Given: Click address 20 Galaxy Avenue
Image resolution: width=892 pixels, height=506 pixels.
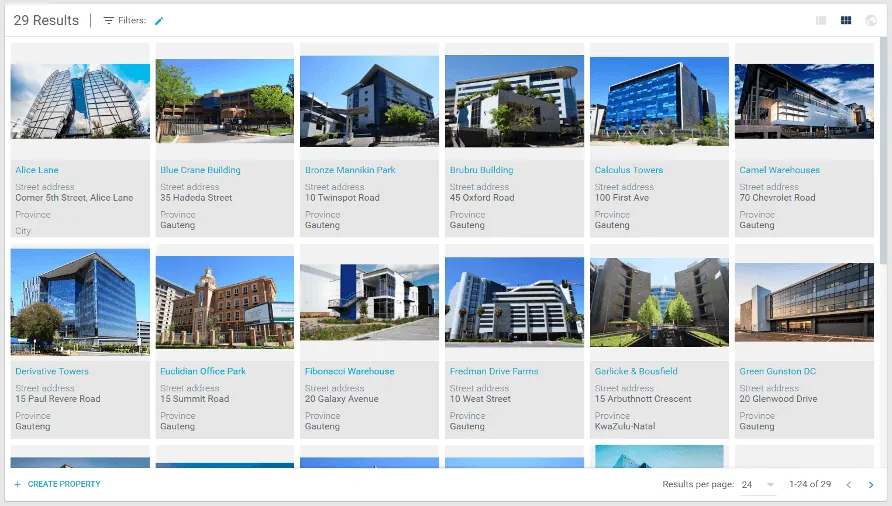Looking at the screenshot, I should [x=341, y=399].
